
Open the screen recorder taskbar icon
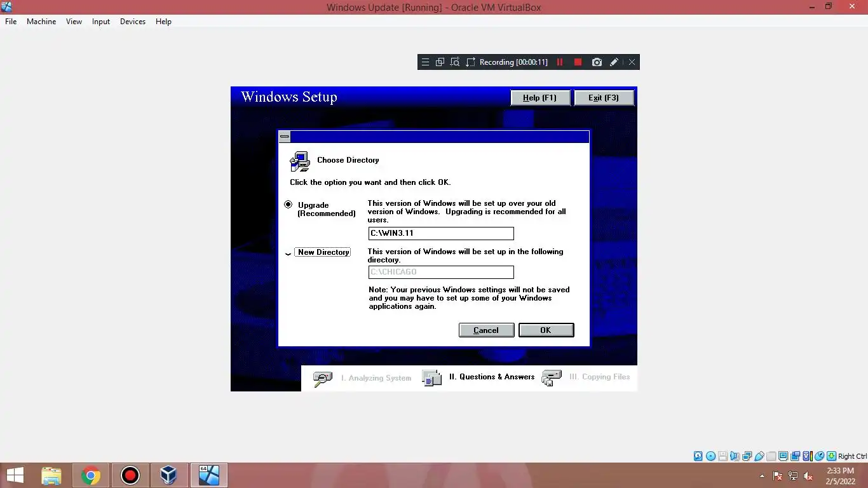[x=130, y=475]
